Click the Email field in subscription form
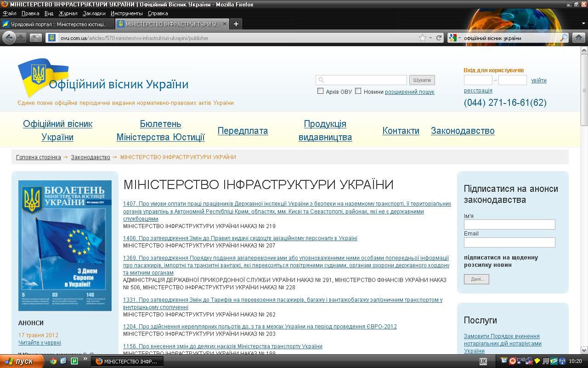 509,242
